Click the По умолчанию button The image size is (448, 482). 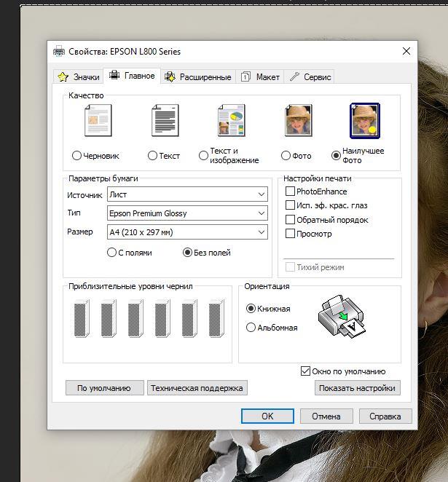click(105, 388)
